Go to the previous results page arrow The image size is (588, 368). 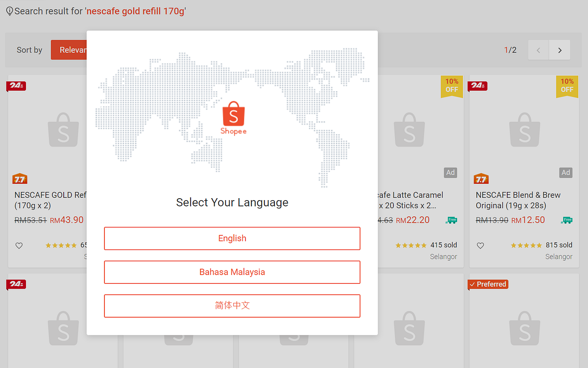pos(539,50)
